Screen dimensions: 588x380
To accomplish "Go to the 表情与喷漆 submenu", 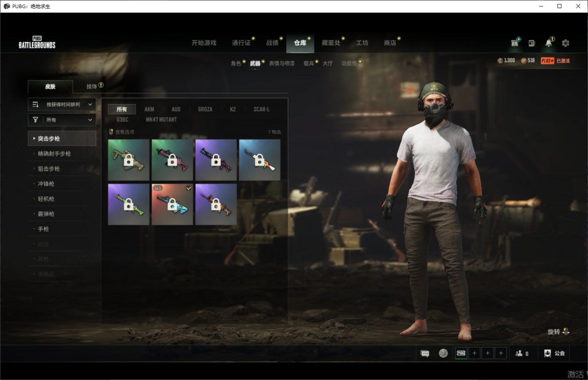I will (281, 63).
